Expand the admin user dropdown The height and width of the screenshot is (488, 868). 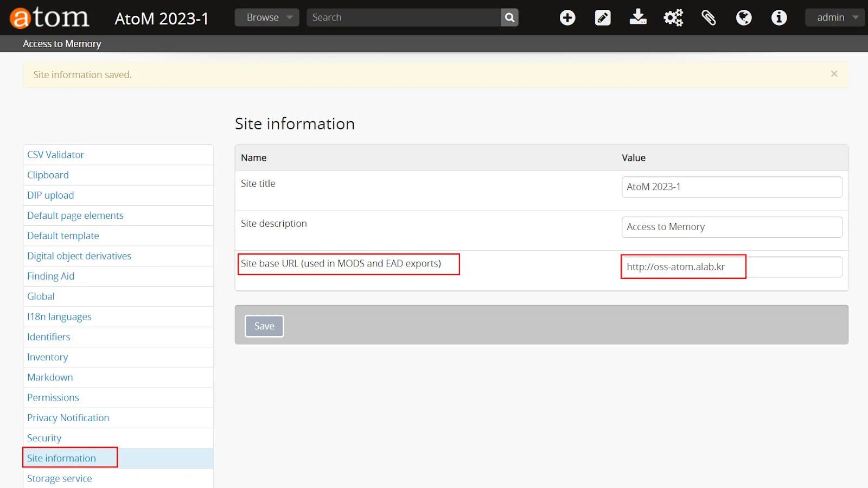coord(835,17)
